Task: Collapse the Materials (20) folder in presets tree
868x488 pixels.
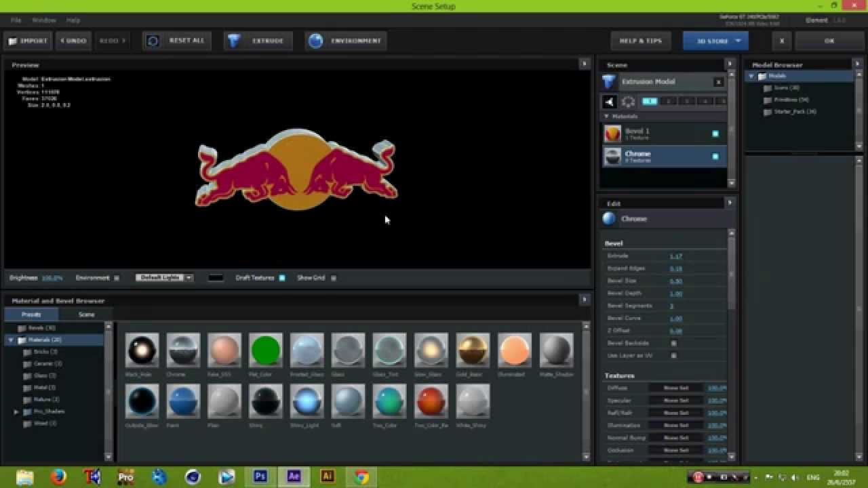Action: pyautogui.click(x=11, y=340)
